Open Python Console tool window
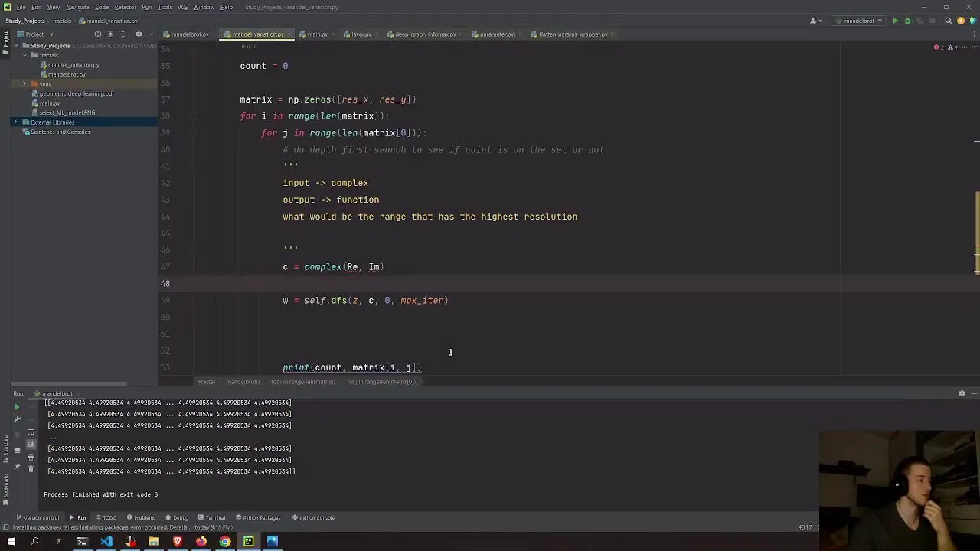Screen dimensions: 980x551 click(x=313, y=517)
